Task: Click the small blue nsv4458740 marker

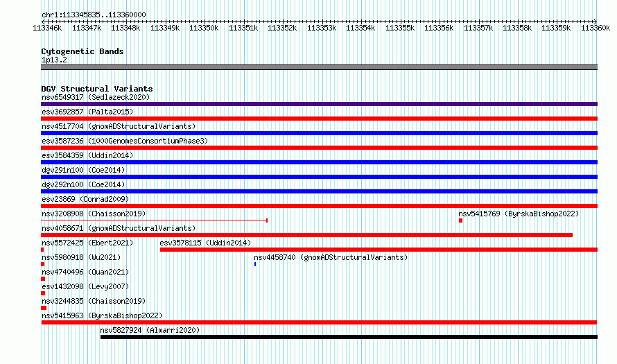Action: point(255,264)
